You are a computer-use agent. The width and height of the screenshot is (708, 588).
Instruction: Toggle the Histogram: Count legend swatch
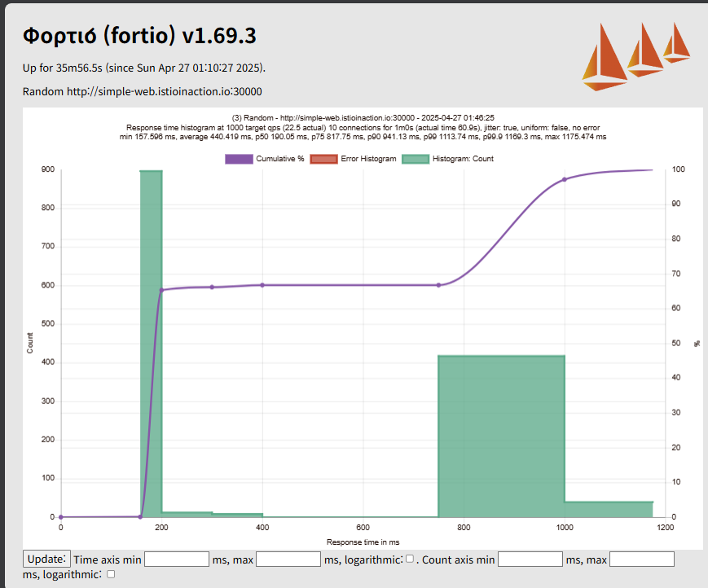pyautogui.click(x=416, y=159)
